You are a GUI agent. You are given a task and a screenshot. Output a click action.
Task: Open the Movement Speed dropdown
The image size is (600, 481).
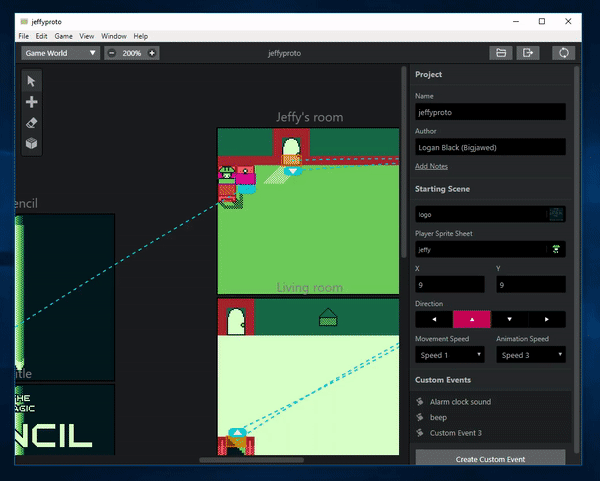coord(450,355)
